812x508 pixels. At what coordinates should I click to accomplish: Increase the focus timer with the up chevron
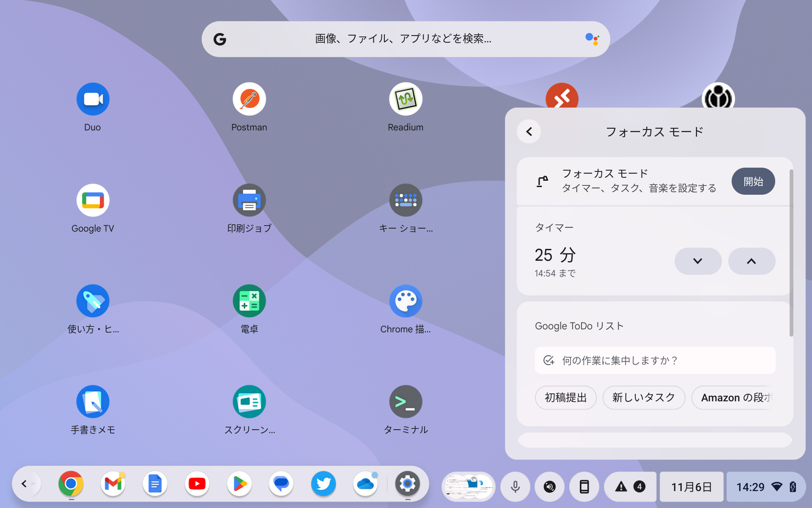752,261
